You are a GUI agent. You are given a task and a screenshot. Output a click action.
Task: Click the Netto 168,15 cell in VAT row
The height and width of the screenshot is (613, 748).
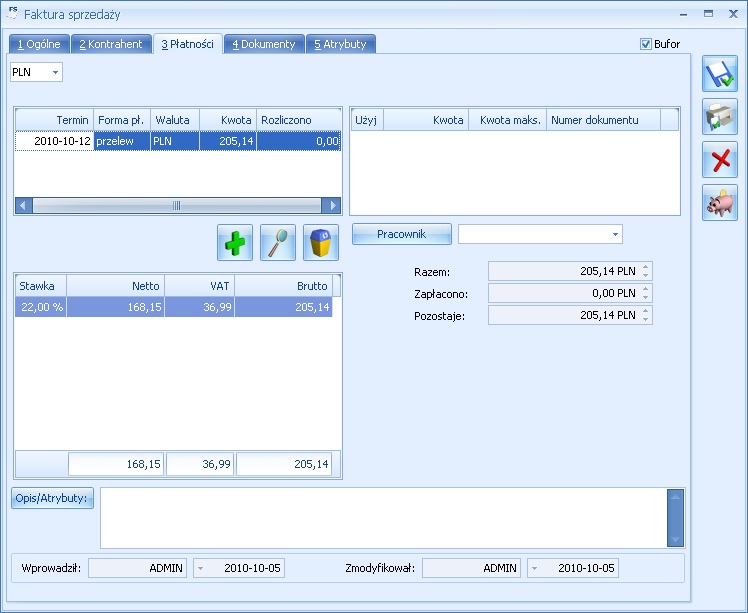pos(115,307)
